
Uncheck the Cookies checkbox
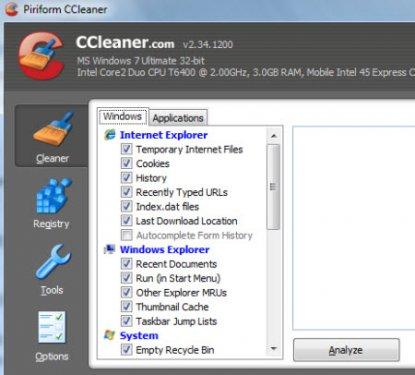point(126,163)
